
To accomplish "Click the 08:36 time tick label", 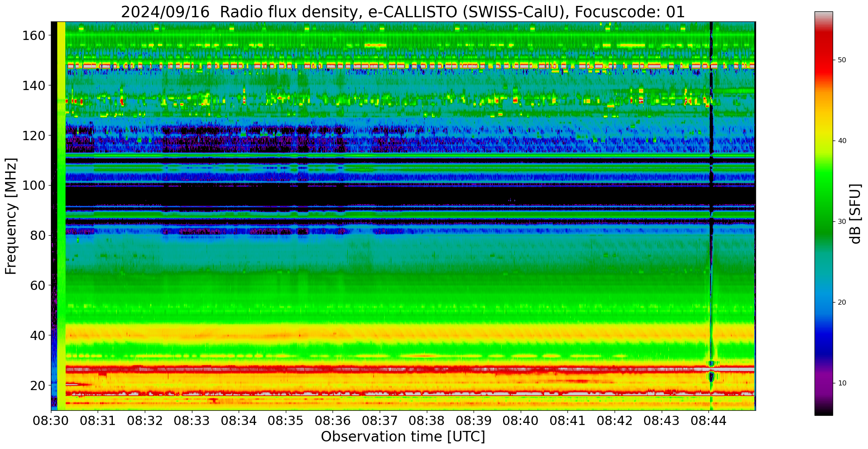I will (333, 420).
